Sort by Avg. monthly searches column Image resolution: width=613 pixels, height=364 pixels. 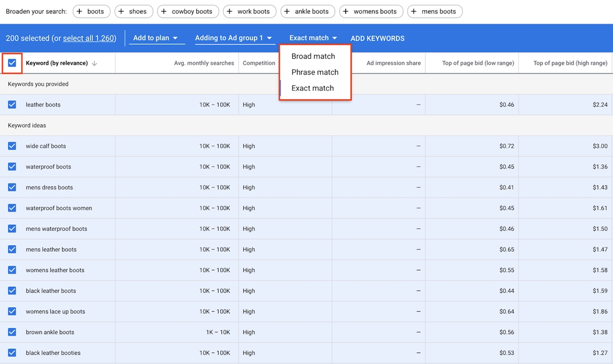pyautogui.click(x=204, y=63)
